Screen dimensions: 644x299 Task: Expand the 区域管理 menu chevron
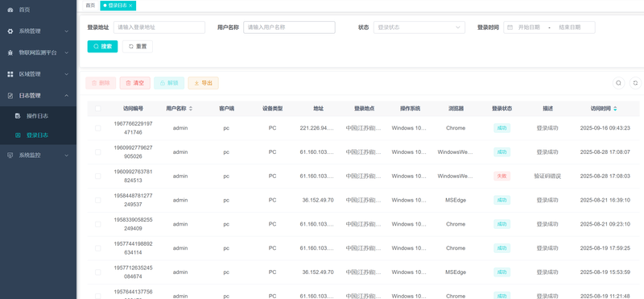67,74
